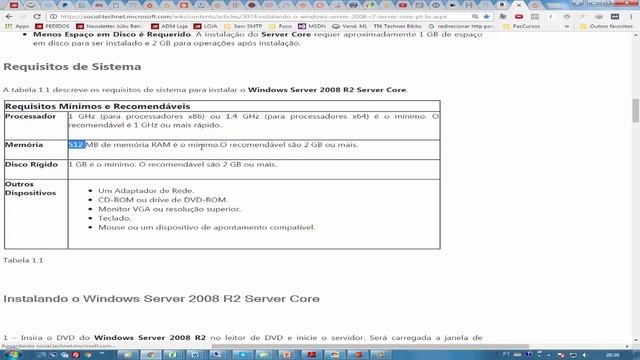
Task: Open the Foco bookmark folder
Action: [x=280, y=26]
